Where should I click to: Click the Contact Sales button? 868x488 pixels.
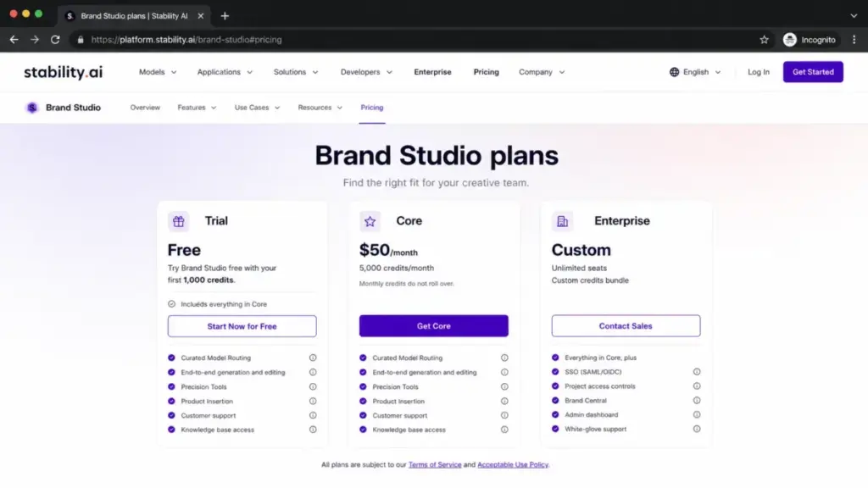(626, 326)
